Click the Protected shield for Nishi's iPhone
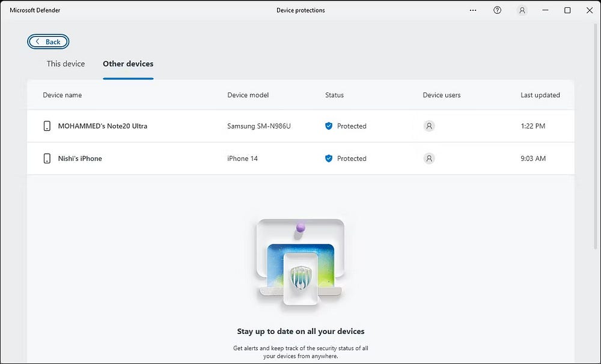The width and height of the screenshot is (601, 364). pos(329,159)
